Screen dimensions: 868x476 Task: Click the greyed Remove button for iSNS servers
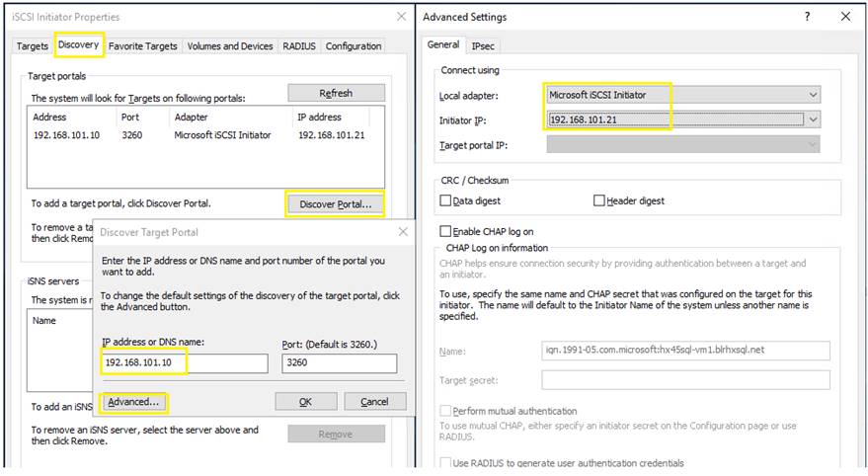(336, 434)
